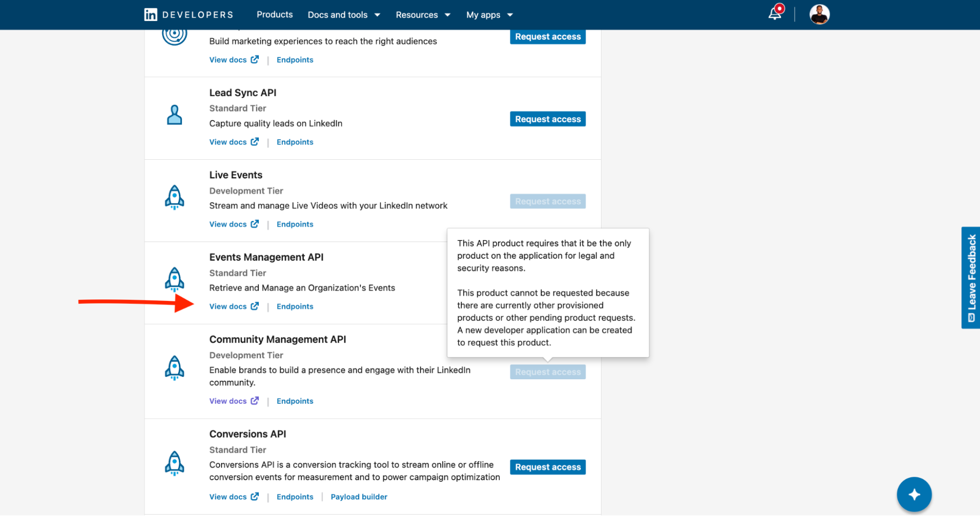The image size is (980, 516).
Task: Open the sparkle assistant floating button
Action: pyautogui.click(x=914, y=494)
